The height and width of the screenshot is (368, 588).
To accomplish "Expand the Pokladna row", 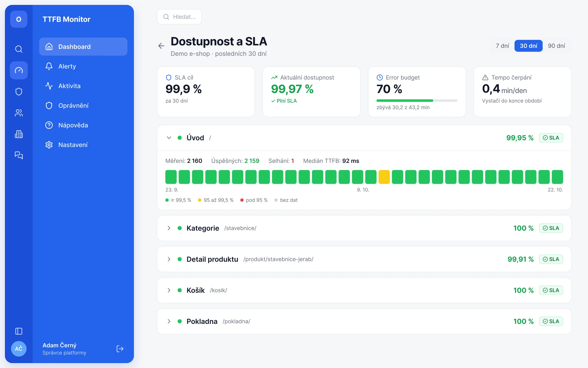I will pyautogui.click(x=169, y=321).
